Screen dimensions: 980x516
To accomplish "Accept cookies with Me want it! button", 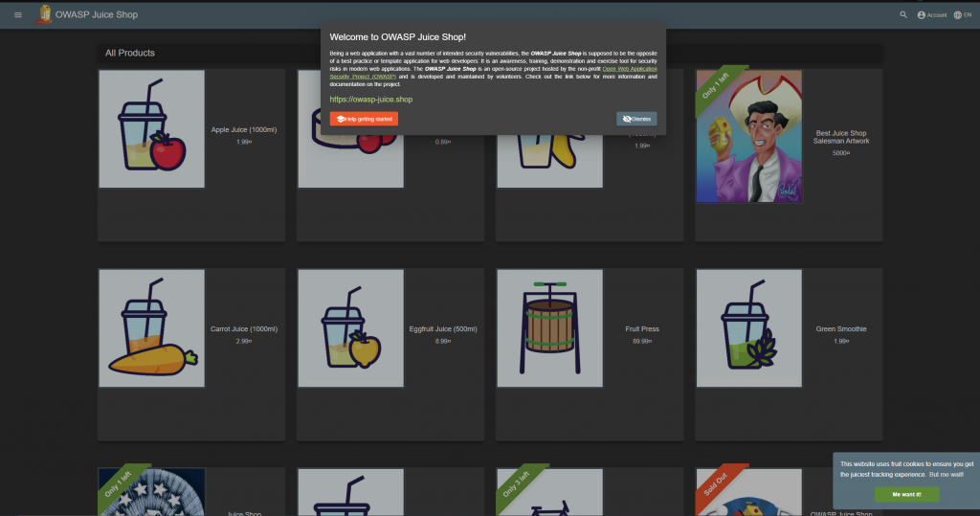I will coord(906,494).
